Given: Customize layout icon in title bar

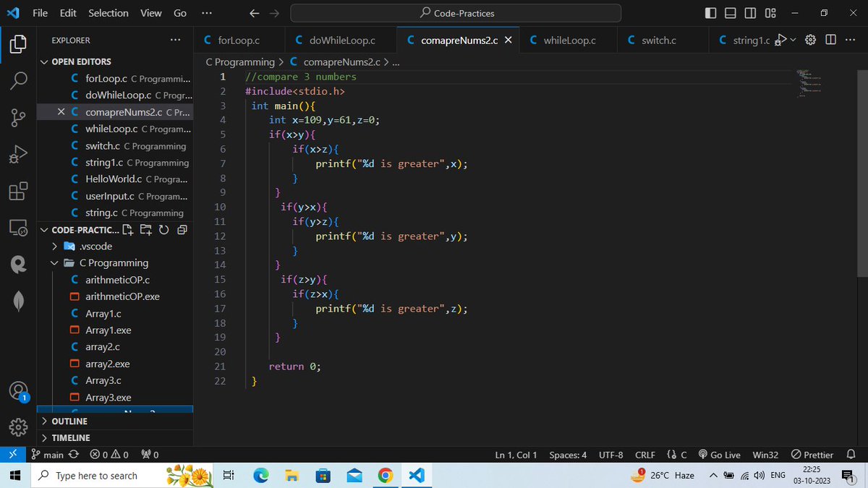Looking at the screenshot, I should coord(770,13).
